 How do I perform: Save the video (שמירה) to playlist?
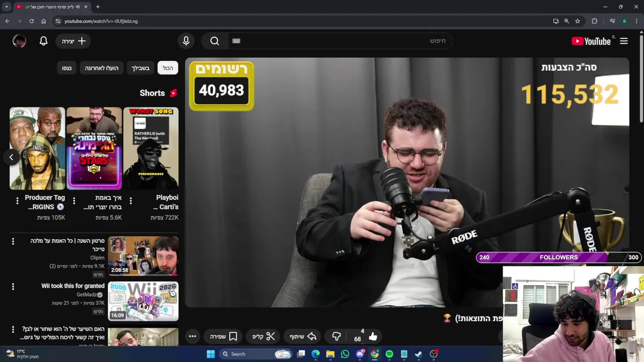tap(223, 336)
